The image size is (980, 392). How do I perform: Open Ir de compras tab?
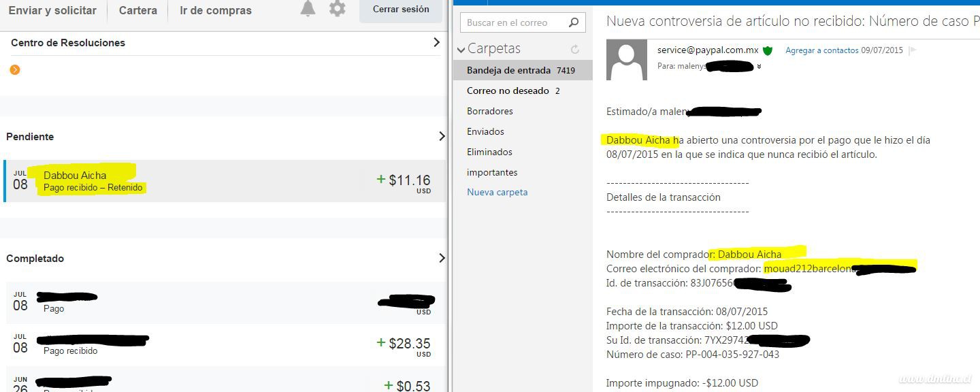coord(216,10)
